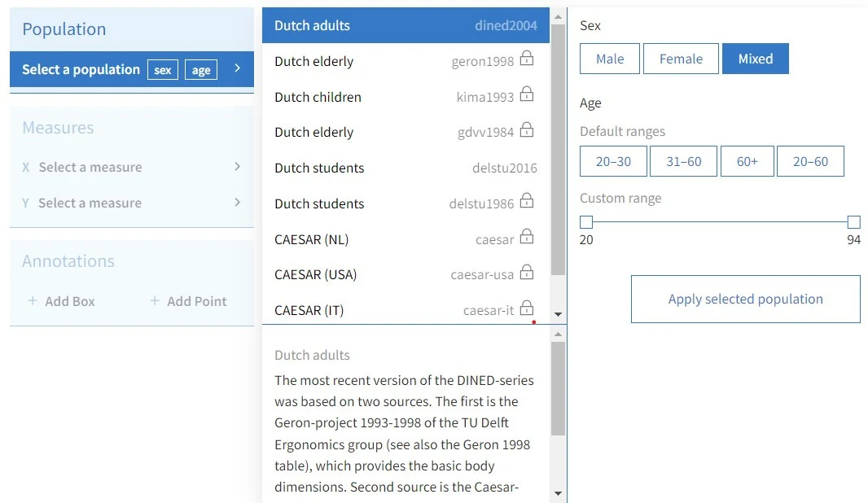Screen dimensions: 868x503
Task: Choose the 60+ default age range
Action: (x=747, y=161)
